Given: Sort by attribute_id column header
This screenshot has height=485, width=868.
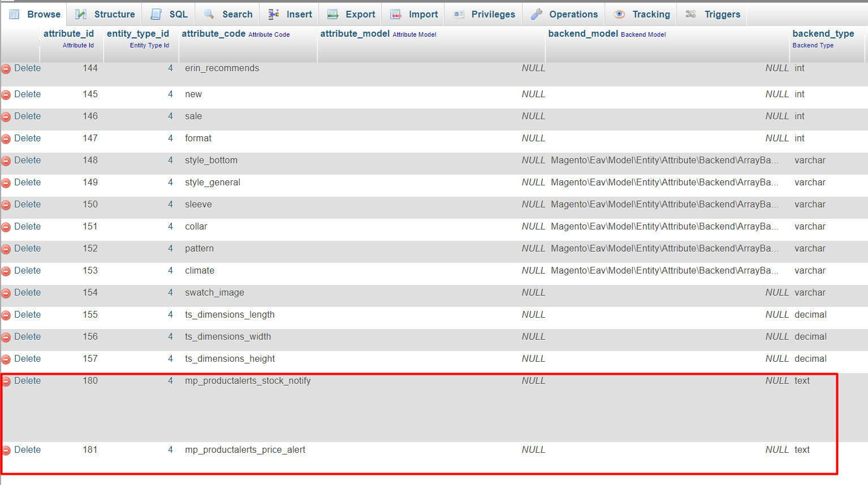Looking at the screenshot, I should click(68, 33).
